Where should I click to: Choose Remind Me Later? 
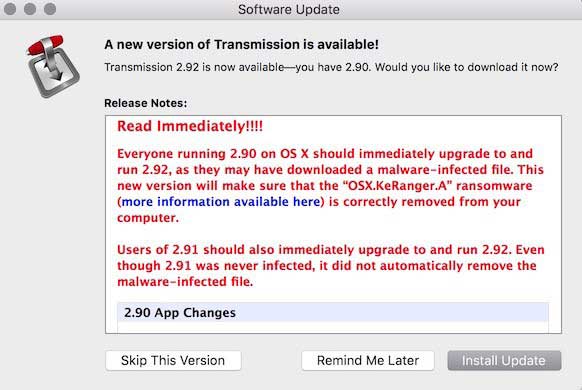pyautogui.click(x=368, y=360)
